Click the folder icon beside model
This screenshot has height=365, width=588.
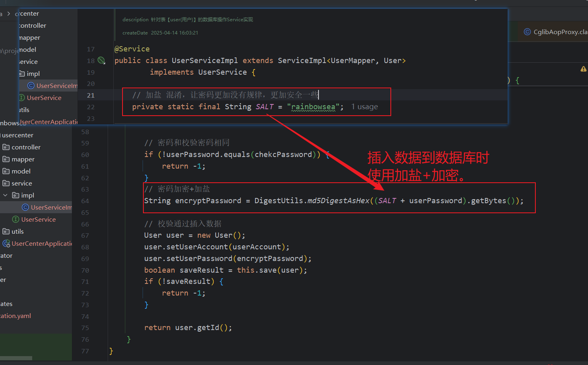click(6, 171)
